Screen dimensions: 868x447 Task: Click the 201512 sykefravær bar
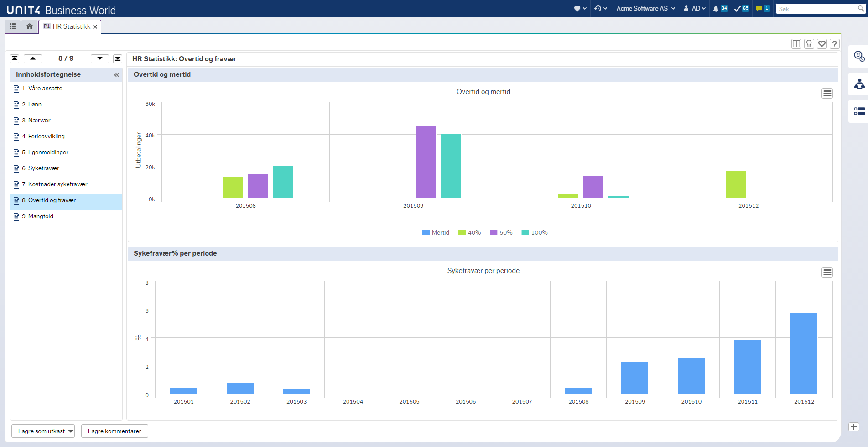pyautogui.click(x=804, y=353)
